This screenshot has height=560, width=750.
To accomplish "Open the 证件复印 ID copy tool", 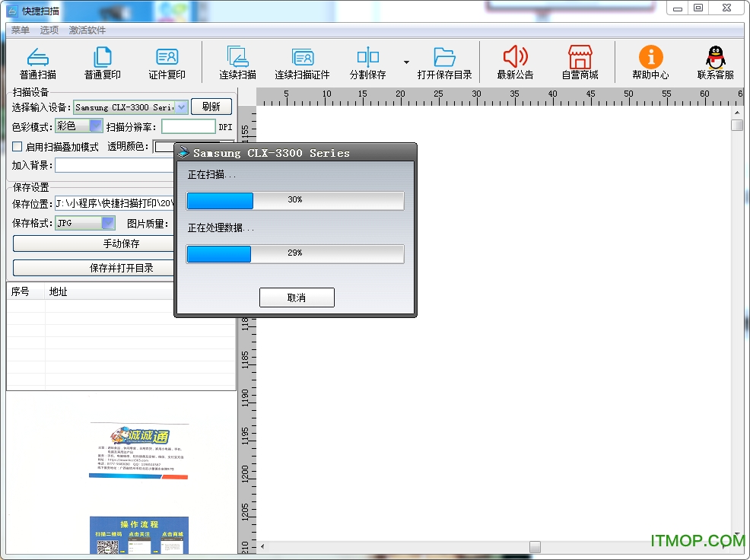I will click(x=167, y=63).
